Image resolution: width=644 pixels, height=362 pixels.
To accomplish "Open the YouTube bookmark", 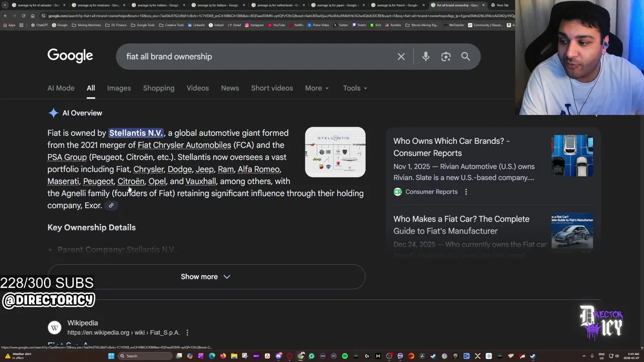I will tap(276, 25).
